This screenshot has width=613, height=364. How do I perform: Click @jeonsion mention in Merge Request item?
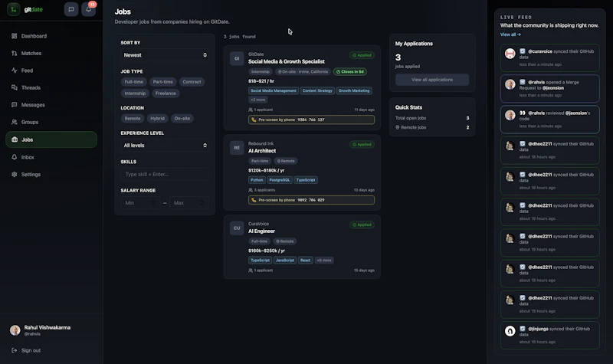[552, 88]
